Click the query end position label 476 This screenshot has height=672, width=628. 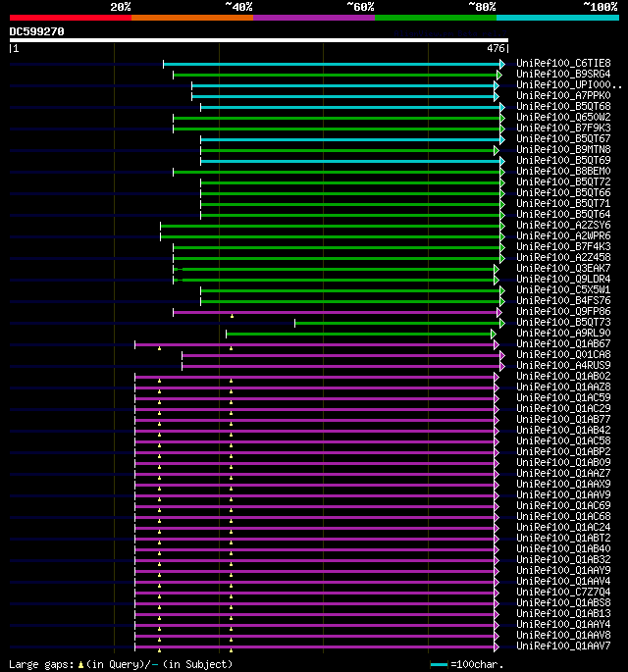496,48
